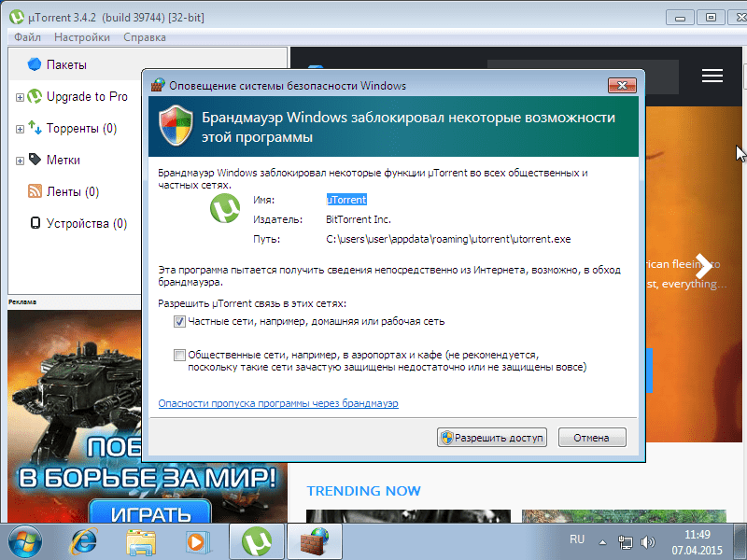The height and width of the screenshot is (560, 747).
Task: Select the Торренты arrows icon
Action: tap(35, 128)
